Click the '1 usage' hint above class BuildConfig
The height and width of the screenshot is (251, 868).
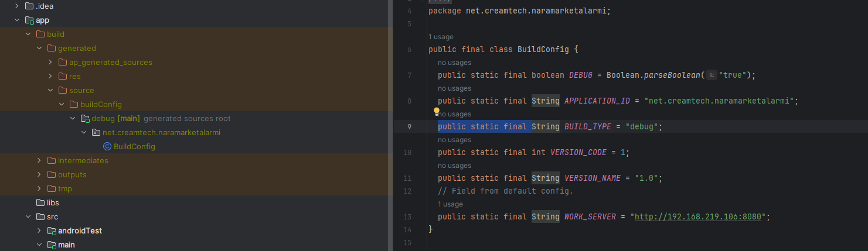point(441,37)
